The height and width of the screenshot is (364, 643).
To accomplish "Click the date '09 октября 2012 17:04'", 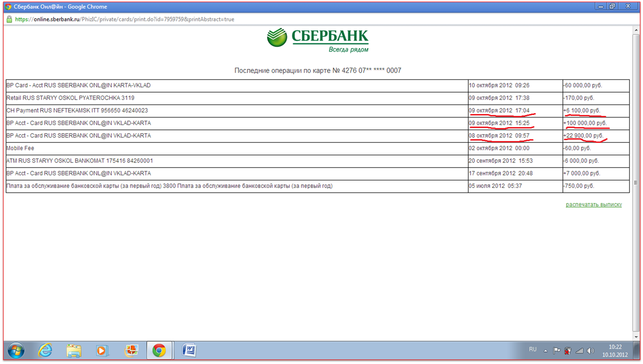I will coord(499,111).
